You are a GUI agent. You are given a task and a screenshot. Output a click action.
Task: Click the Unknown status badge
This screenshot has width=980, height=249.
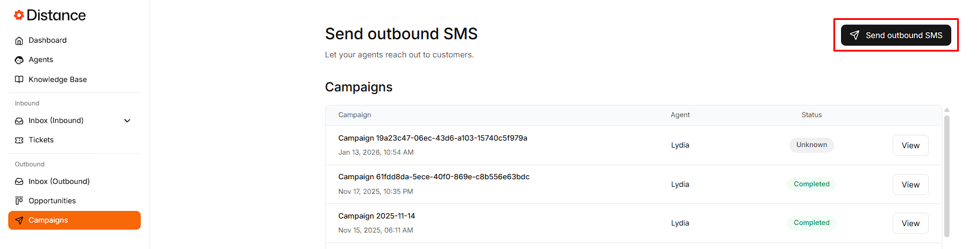click(811, 145)
